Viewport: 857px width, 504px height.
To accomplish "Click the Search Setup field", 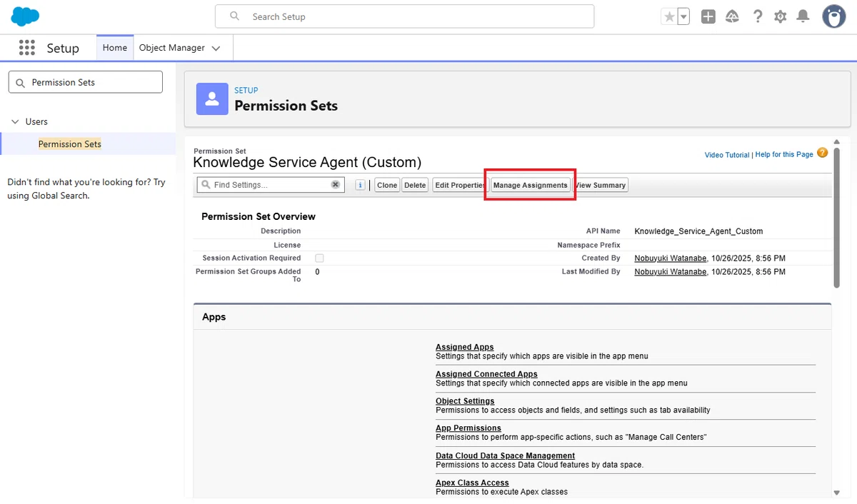I will click(404, 16).
